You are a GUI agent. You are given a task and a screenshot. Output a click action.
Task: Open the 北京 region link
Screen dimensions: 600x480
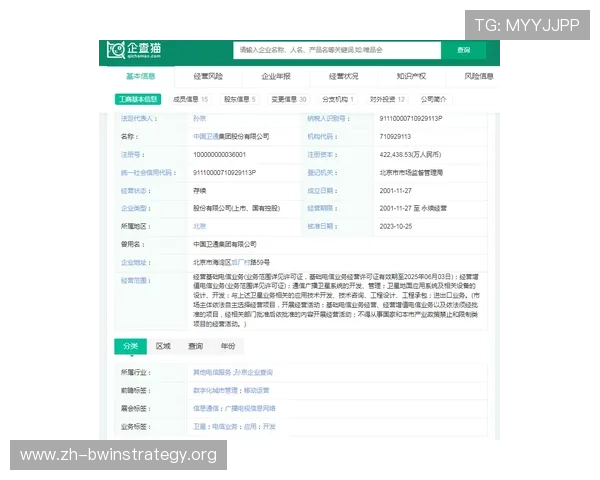[199, 226]
